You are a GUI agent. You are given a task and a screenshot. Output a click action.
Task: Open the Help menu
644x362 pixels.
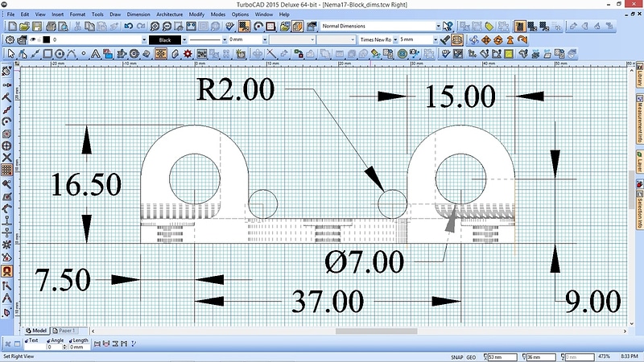click(284, 14)
